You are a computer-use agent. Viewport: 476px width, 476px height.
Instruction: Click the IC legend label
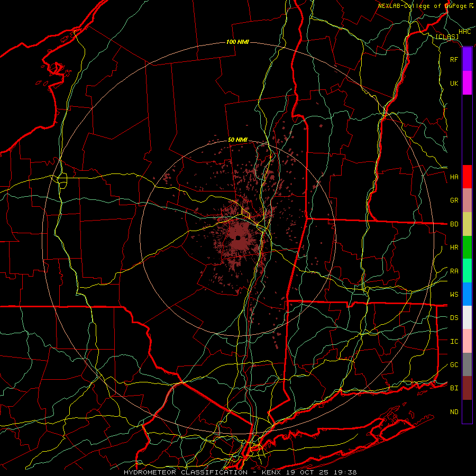pyautogui.click(x=454, y=342)
